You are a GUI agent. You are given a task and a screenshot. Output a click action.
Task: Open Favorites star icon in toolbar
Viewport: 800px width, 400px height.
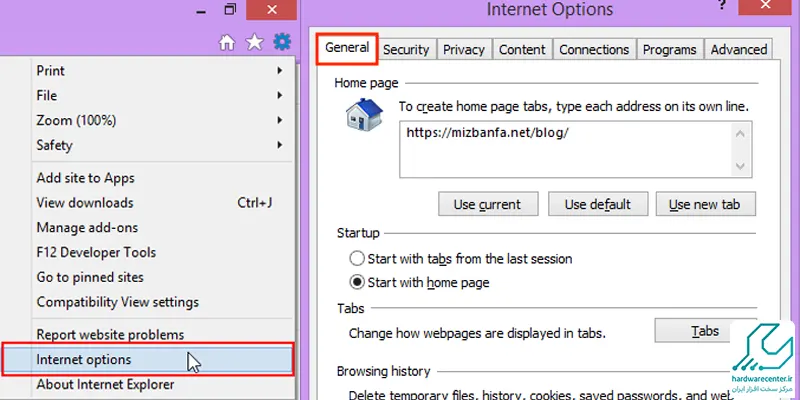254,42
